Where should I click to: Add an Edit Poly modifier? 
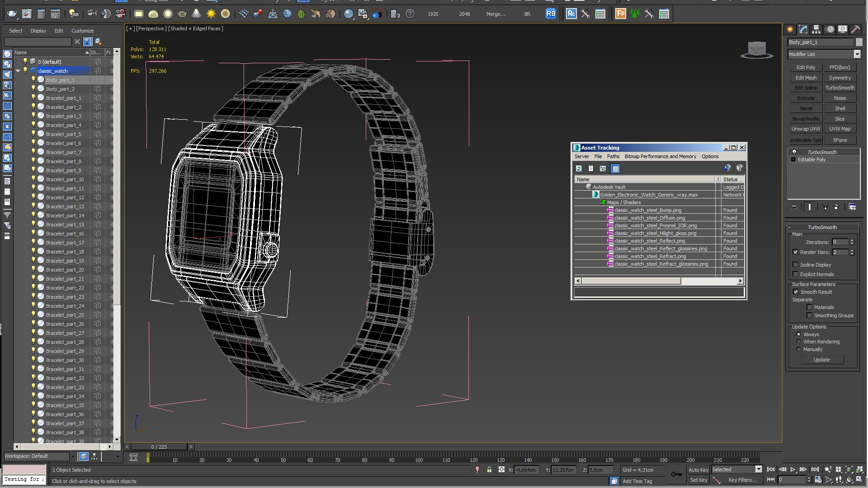tap(806, 67)
